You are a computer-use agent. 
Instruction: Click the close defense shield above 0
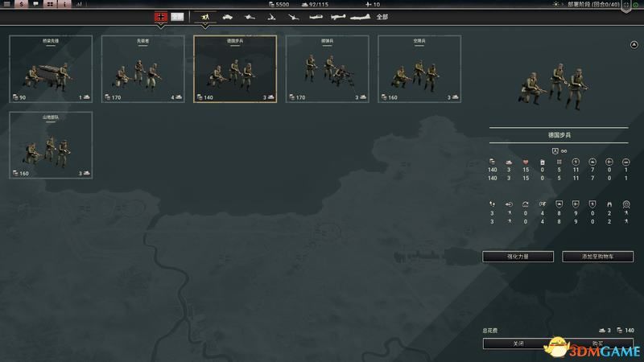pos(592,204)
